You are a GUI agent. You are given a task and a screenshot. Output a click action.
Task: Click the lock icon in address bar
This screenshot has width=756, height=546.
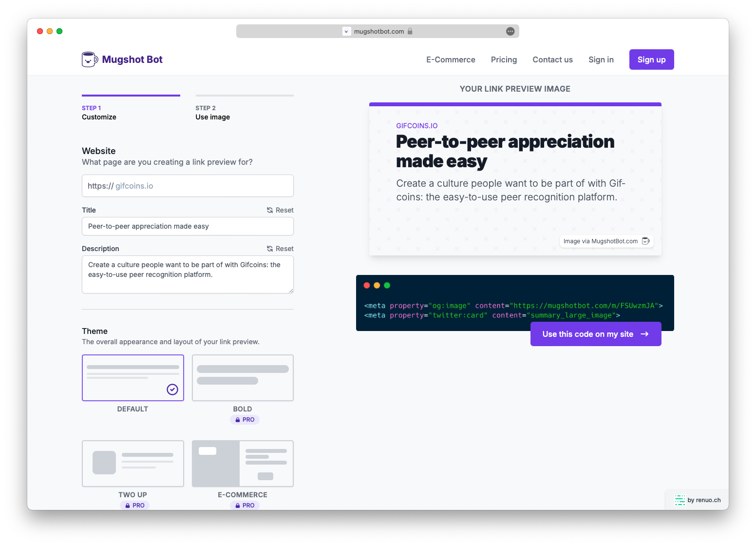pos(410,31)
